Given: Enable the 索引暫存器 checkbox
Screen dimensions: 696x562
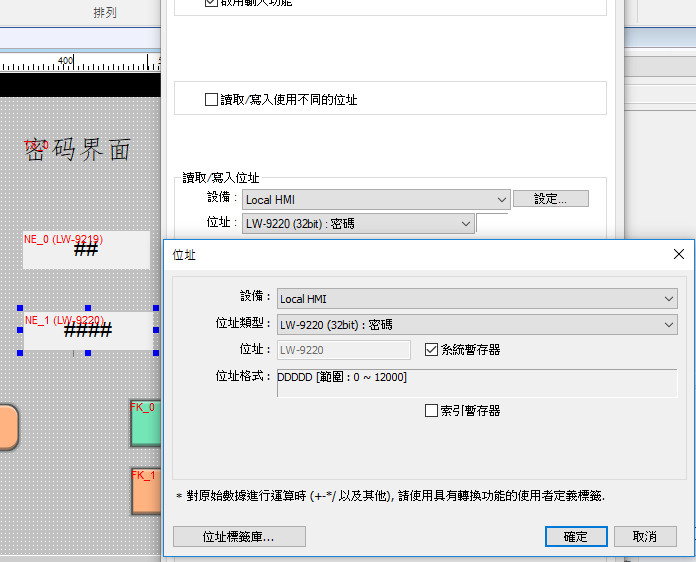Looking at the screenshot, I should click(x=432, y=411).
